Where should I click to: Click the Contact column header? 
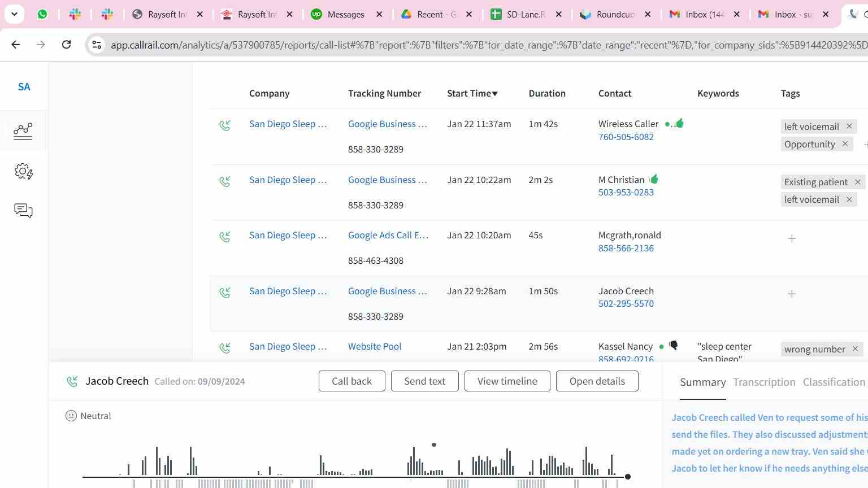tap(615, 93)
